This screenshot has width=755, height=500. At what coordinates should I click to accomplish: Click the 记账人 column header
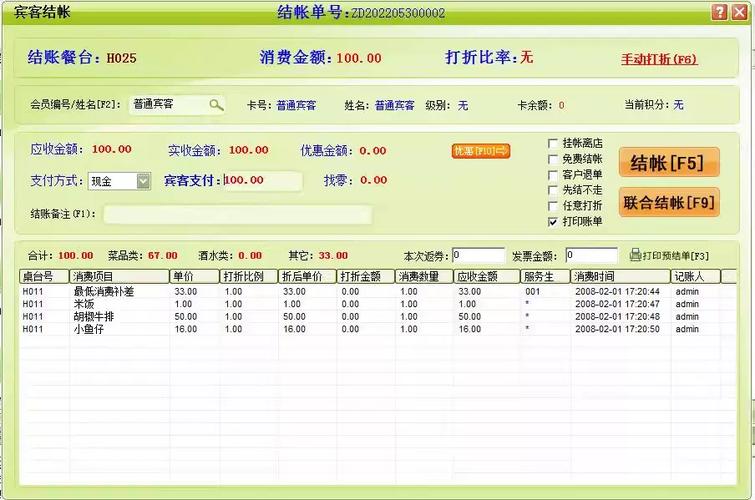click(x=695, y=276)
